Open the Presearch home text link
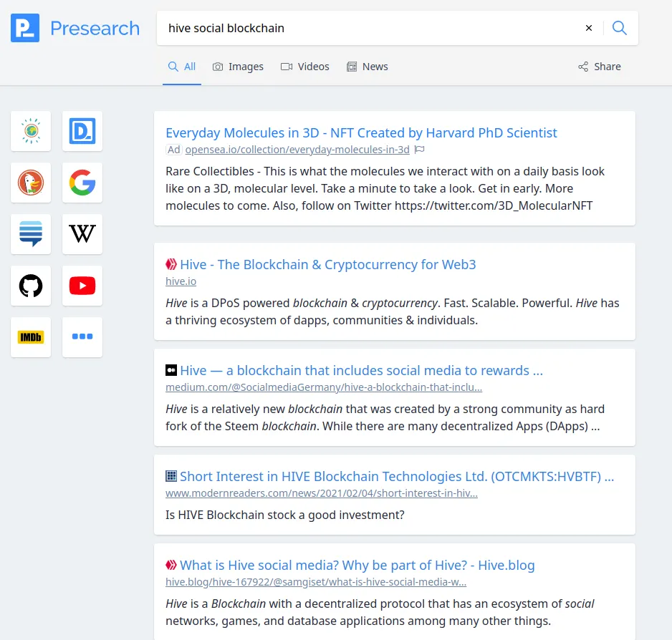The width and height of the screenshot is (672, 640). click(x=95, y=28)
